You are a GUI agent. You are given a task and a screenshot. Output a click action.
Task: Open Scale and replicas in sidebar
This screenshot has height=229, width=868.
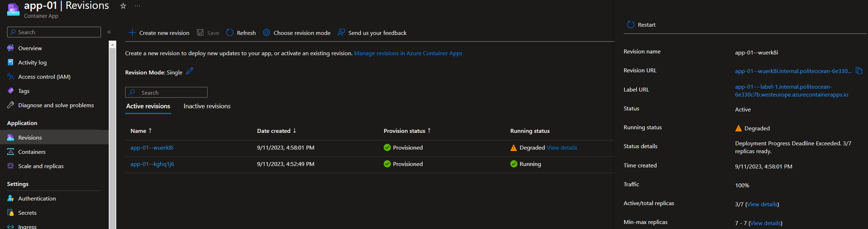coord(41,166)
